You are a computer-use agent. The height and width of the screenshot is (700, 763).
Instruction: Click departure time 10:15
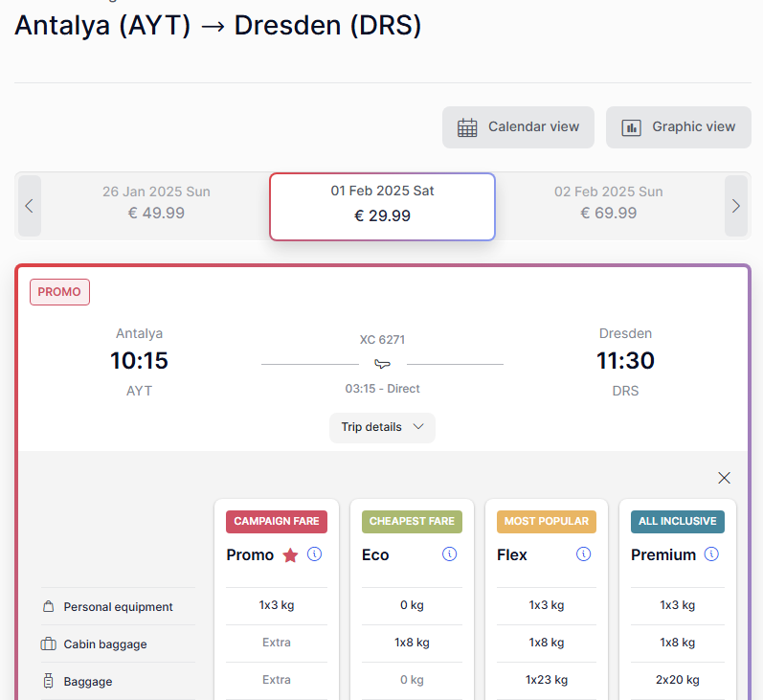139,361
